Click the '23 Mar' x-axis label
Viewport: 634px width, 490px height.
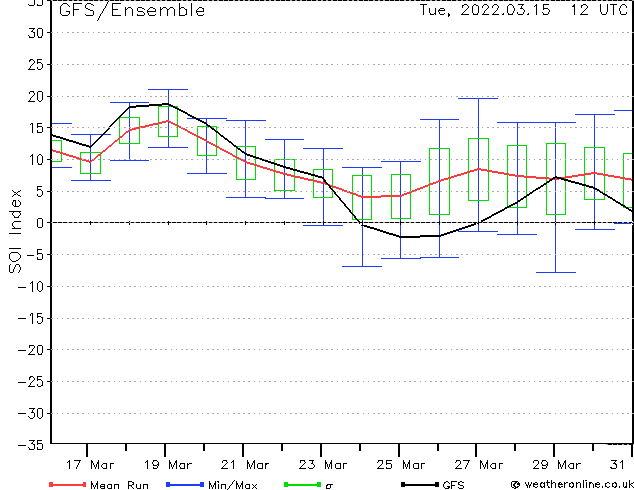click(323, 465)
